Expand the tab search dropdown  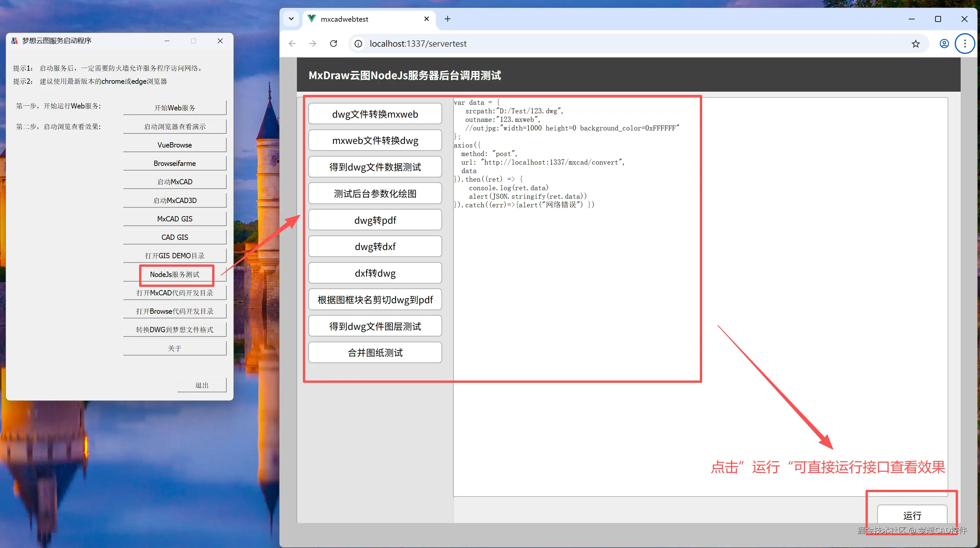[291, 19]
